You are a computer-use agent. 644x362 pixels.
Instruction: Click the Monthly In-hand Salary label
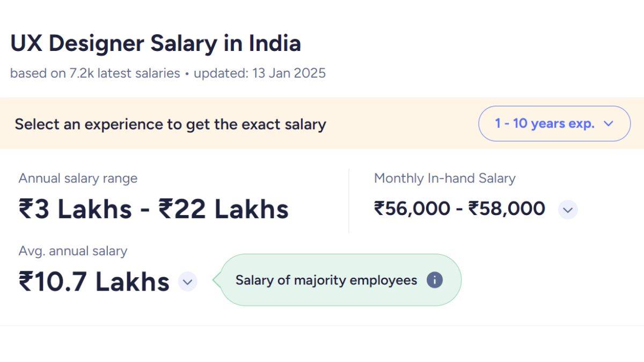[444, 178]
